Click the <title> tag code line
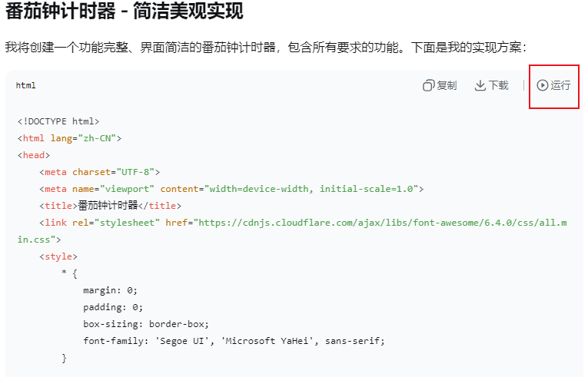 (111, 206)
